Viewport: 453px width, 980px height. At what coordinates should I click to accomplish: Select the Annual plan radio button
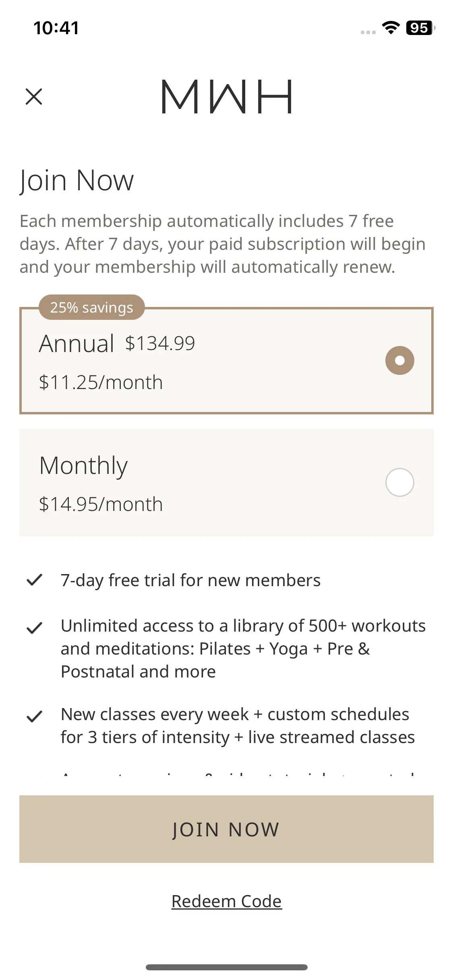(399, 360)
